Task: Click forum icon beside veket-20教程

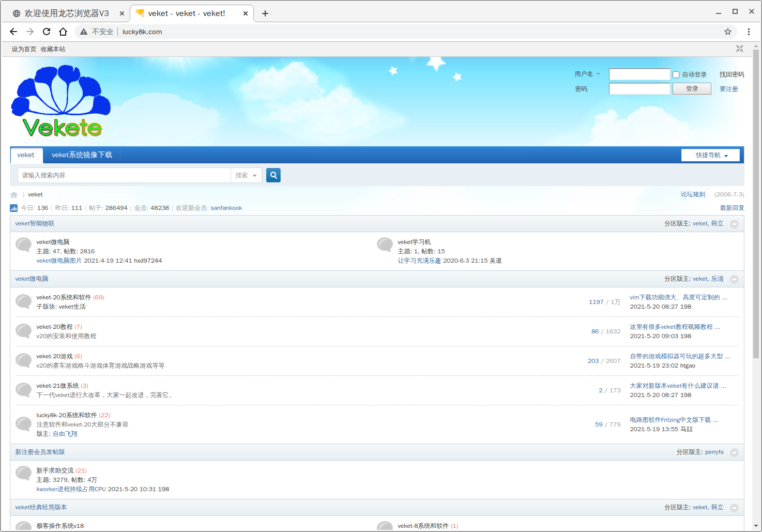Action: click(24, 330)
